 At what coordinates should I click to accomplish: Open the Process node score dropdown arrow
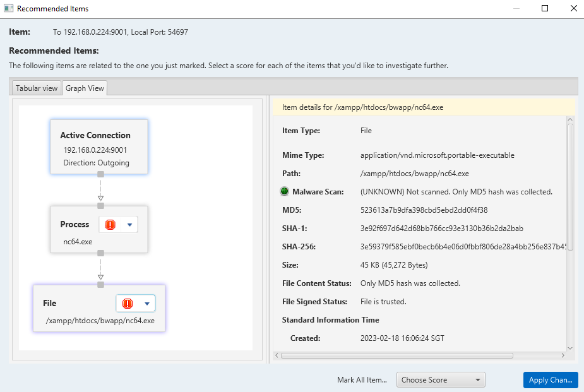coord(129,225)
